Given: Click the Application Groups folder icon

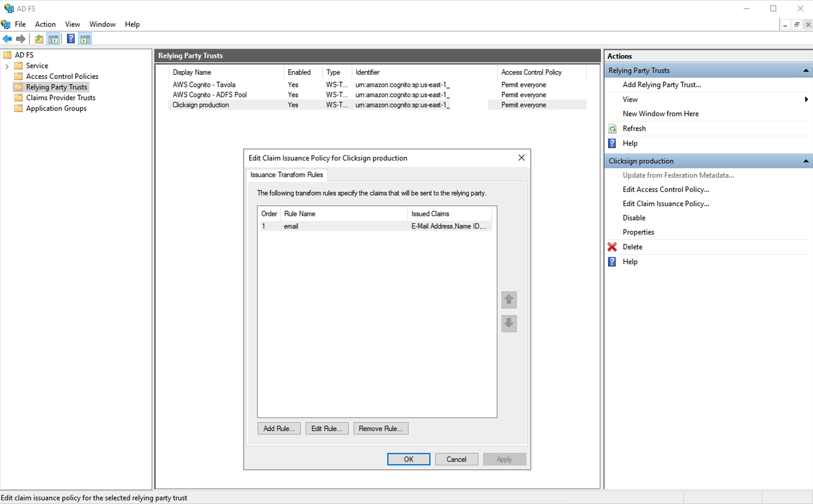Looking at the screenshot, I should 19,108.
